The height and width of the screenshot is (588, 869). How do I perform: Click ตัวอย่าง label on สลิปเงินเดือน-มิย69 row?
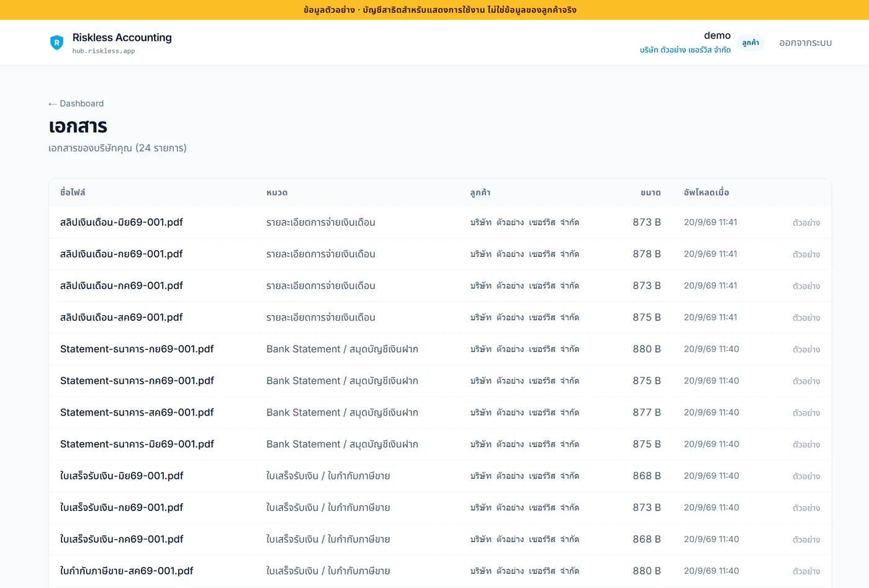coord(806,223)
